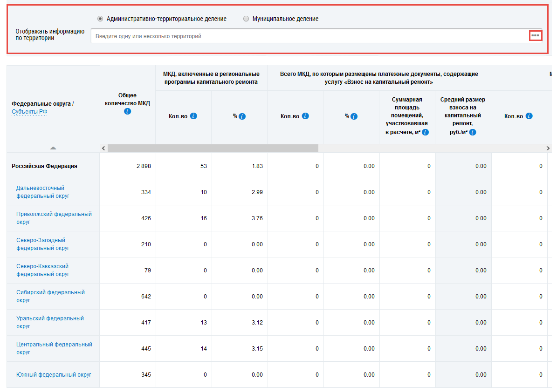Click info icon under Общее количество МКД
The height and width of the screenshot is (392, 557).
click(x=128, y=111)
